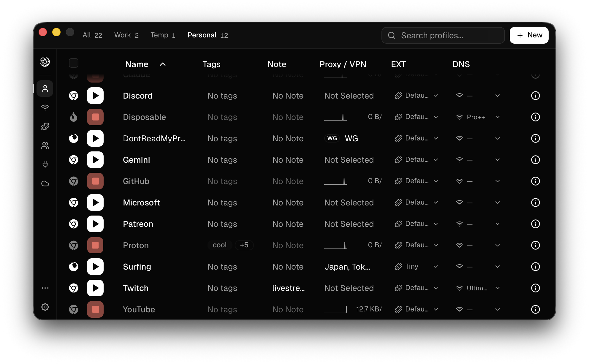Open the EXT dropdown for Patreon
The height and width of the screenshot is (364, 589).
click(x=417, y=224)
